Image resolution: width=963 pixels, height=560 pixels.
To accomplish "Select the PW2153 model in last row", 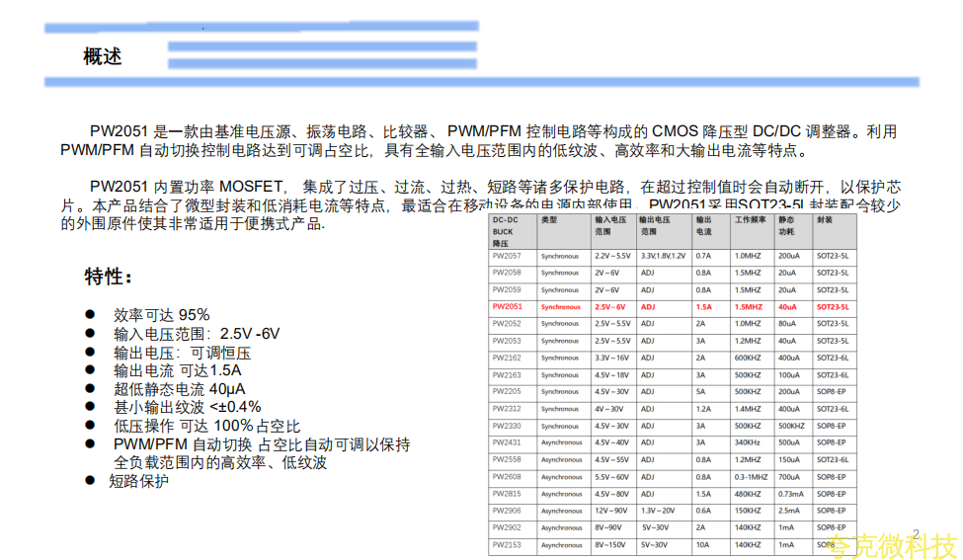I will point(507,545).
